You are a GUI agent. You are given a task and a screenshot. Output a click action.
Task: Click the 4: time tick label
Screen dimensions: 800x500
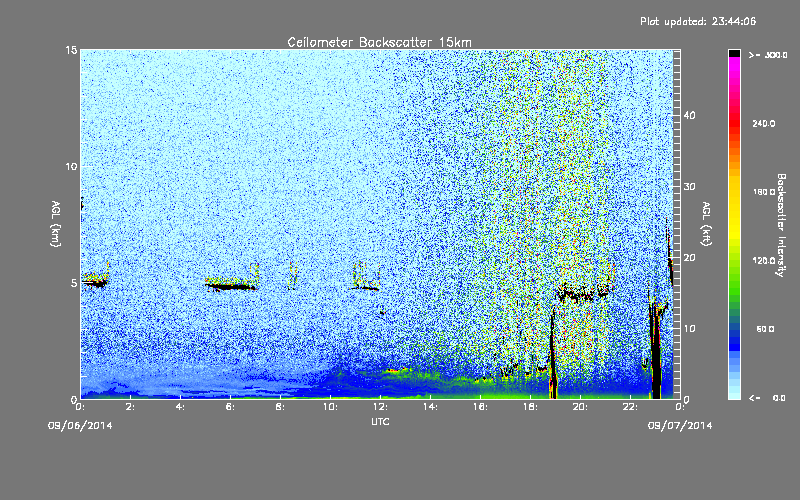click(180, 407)
